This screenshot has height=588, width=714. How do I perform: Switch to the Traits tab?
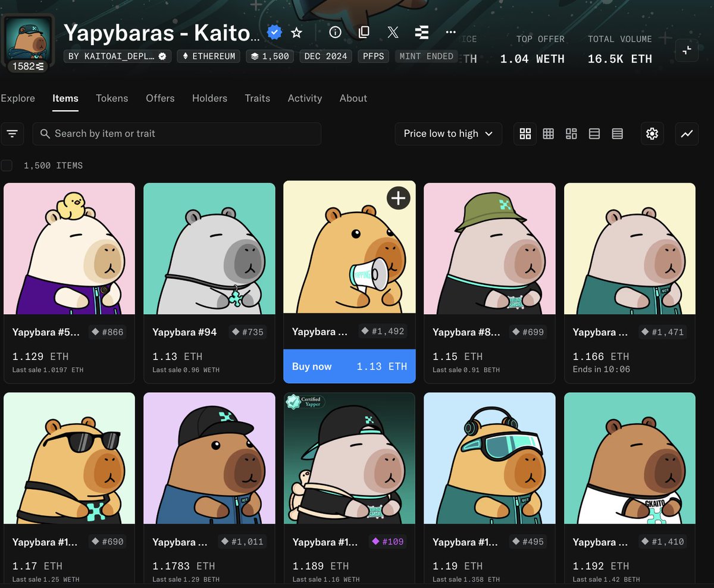[x=258, y=98]
